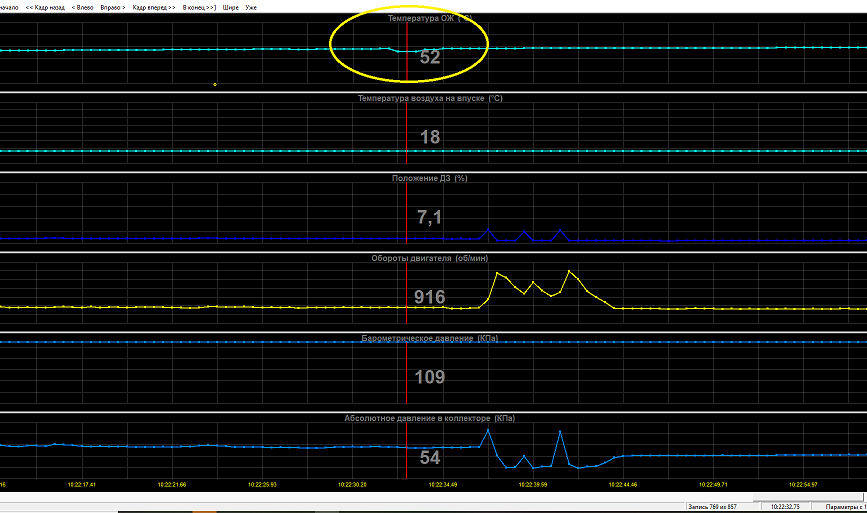
Task: Select the time label 10:22:39.59 on axis
Action: tap(532, 484)
